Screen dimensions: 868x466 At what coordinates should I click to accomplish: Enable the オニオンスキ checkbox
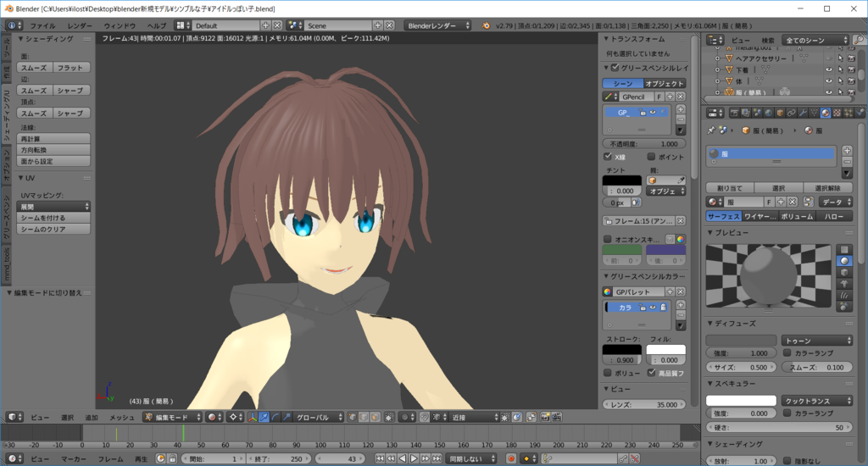point(608,239)
